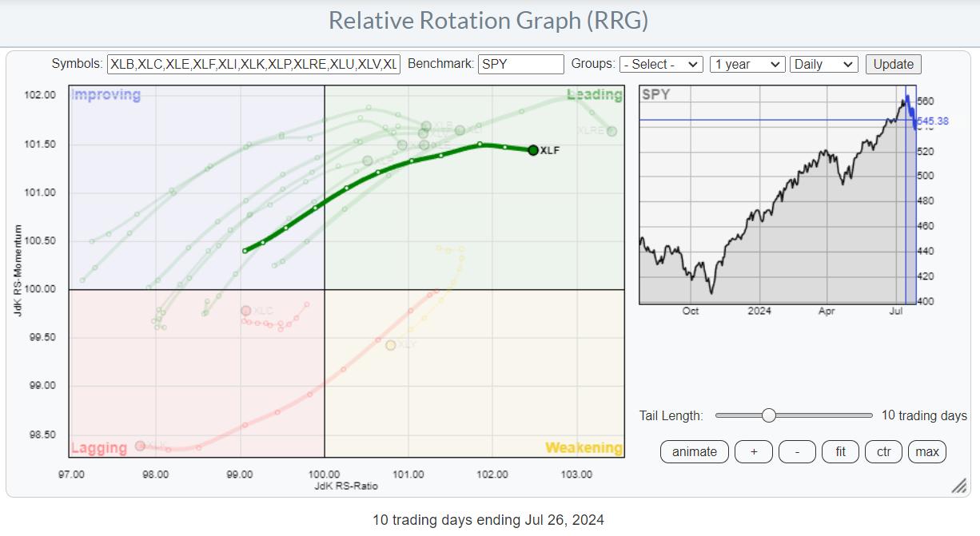Click the ctr center button

tap(883, 451)
